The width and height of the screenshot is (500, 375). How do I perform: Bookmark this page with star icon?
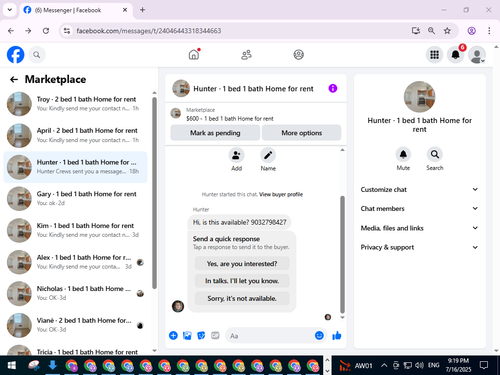click(x=447, y=31)
